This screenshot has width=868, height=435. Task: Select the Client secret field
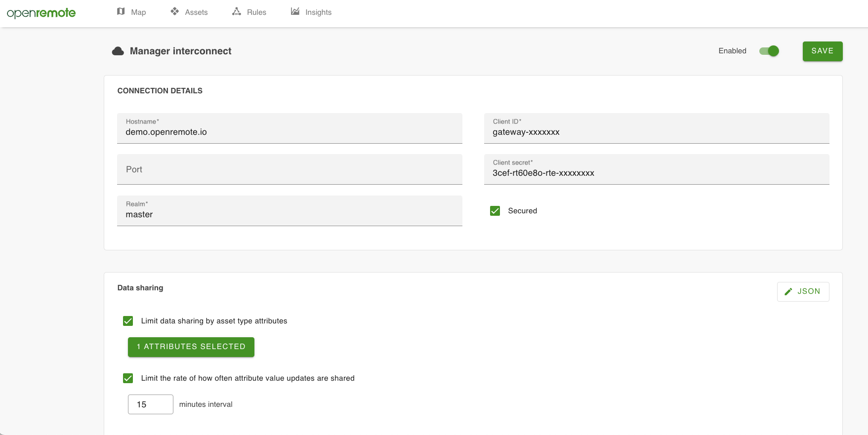(656, 173)
